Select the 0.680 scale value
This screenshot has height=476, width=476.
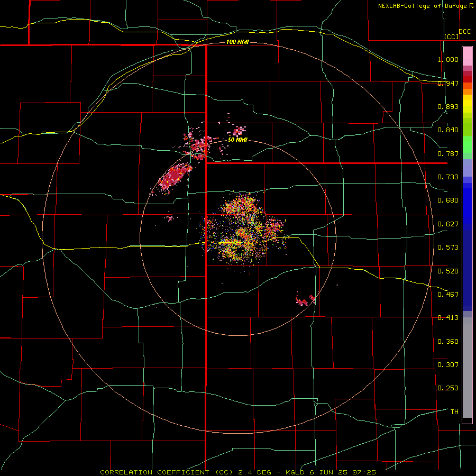point(448,200)
